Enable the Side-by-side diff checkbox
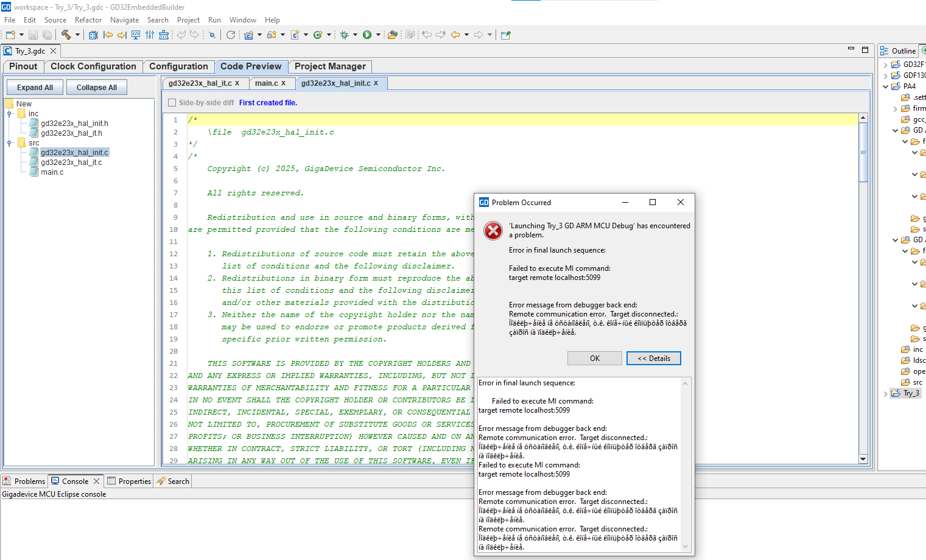Screen dimensions: 926x560 pos(172,103)
